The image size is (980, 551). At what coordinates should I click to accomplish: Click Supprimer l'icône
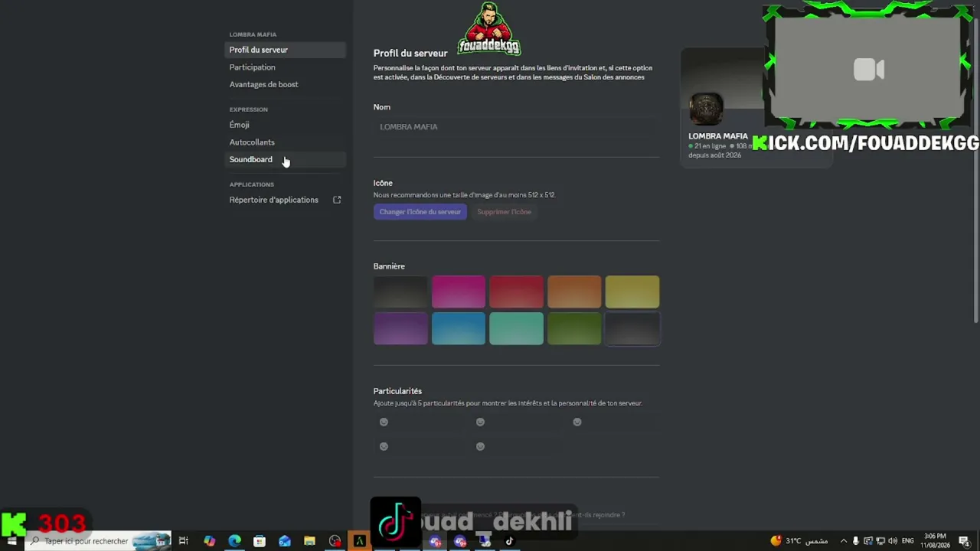[504, 212]
